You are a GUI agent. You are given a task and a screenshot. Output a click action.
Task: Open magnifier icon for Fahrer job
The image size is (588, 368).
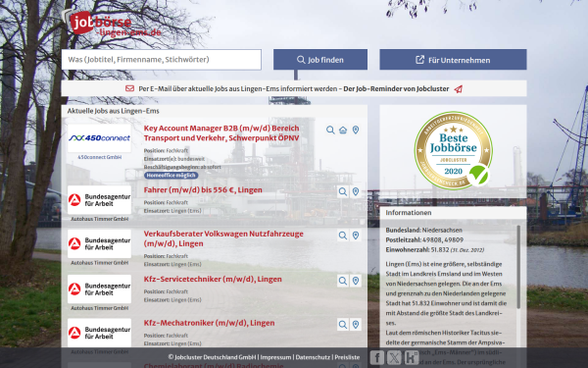343,192
